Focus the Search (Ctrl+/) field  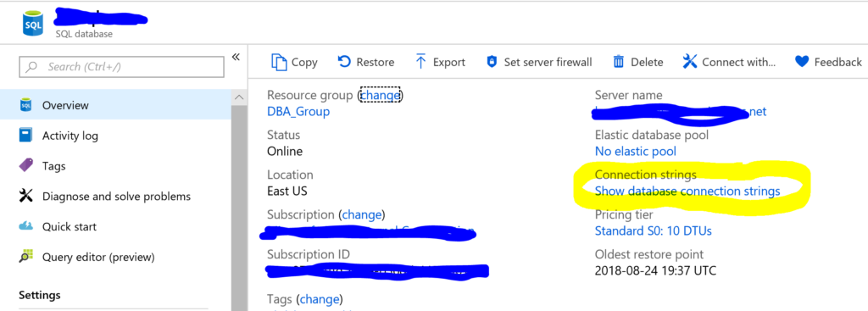pos(121,67)
